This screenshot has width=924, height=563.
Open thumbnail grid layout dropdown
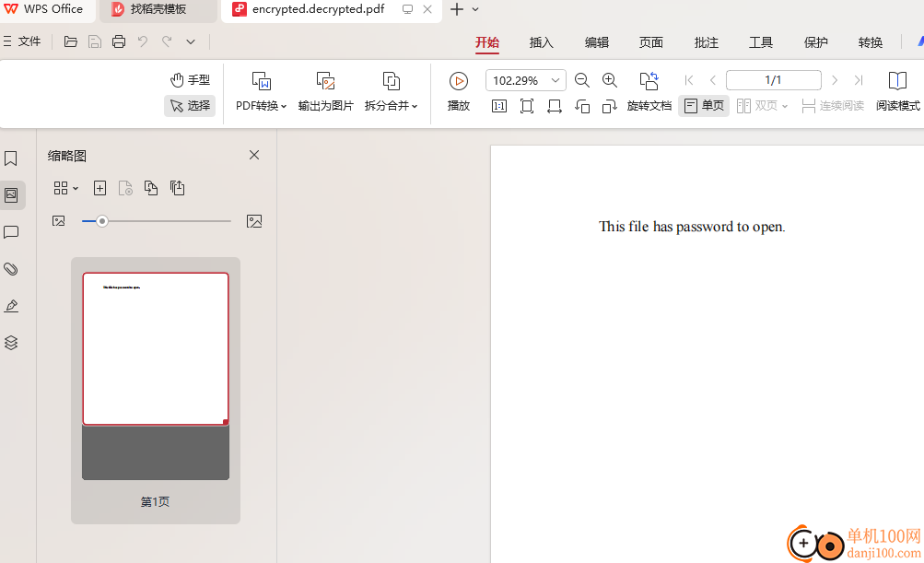tap(66, 188)
